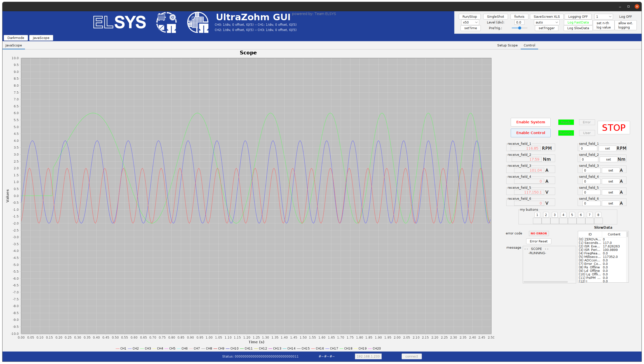Select the Control tab

529,45
